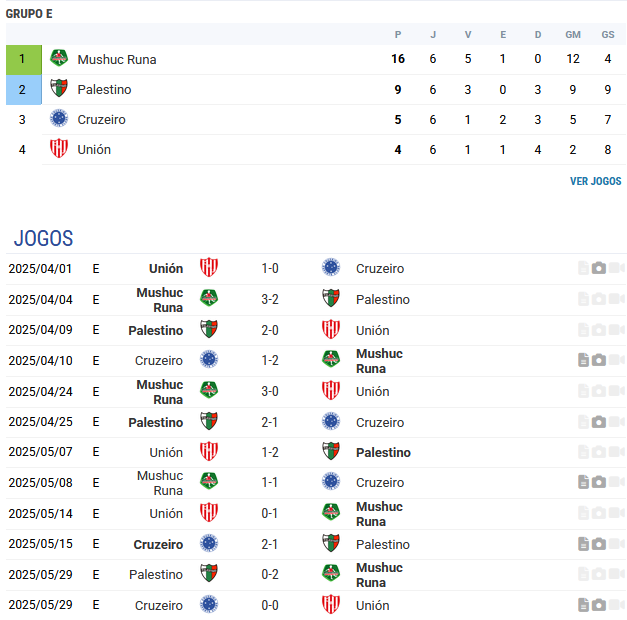Click Mushuc Runa crest in standings table
627x620 pixels.
tap(59, 58)
